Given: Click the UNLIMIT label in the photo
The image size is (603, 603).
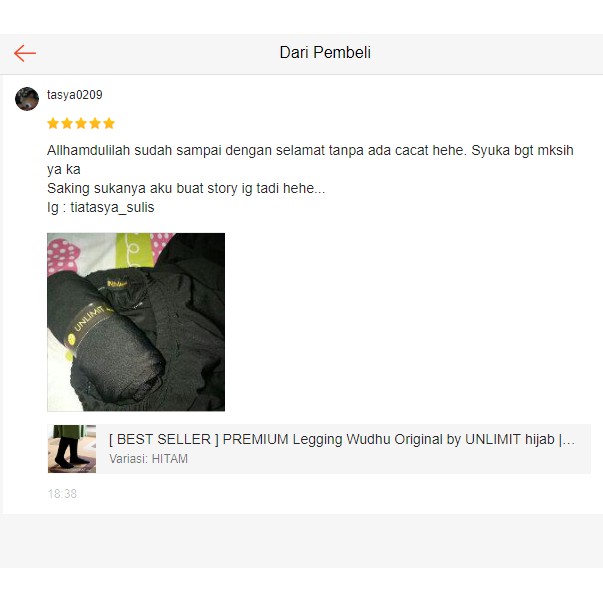Looking at the screenshot, I should (x=89, y=320).
